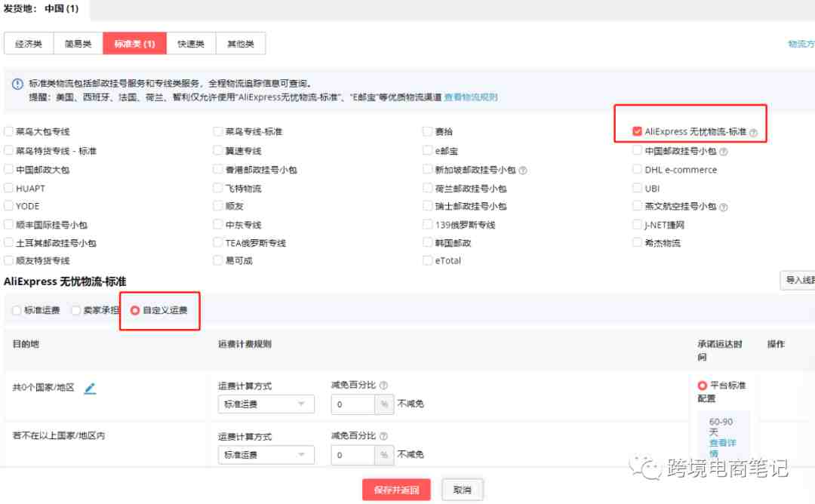815x504 pixels.
Task: Switch to the 其他类 tab
Action: click(x=241, y=44)
